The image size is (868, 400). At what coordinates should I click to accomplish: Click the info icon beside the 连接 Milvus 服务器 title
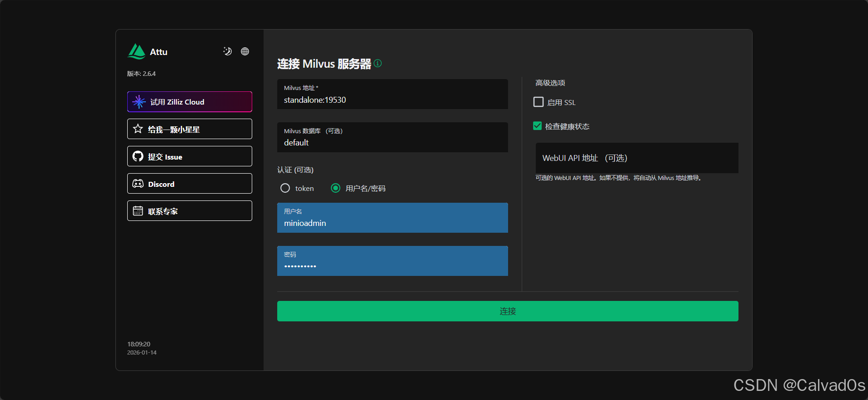pos(378,63)
